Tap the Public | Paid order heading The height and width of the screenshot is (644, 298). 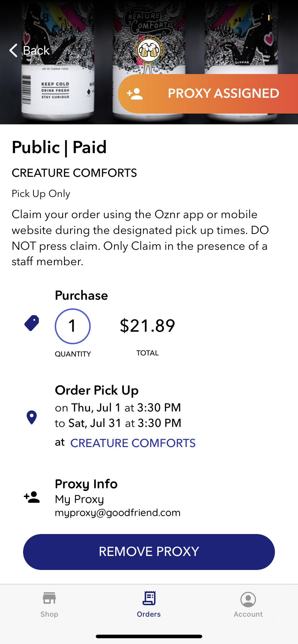[59, 147]
